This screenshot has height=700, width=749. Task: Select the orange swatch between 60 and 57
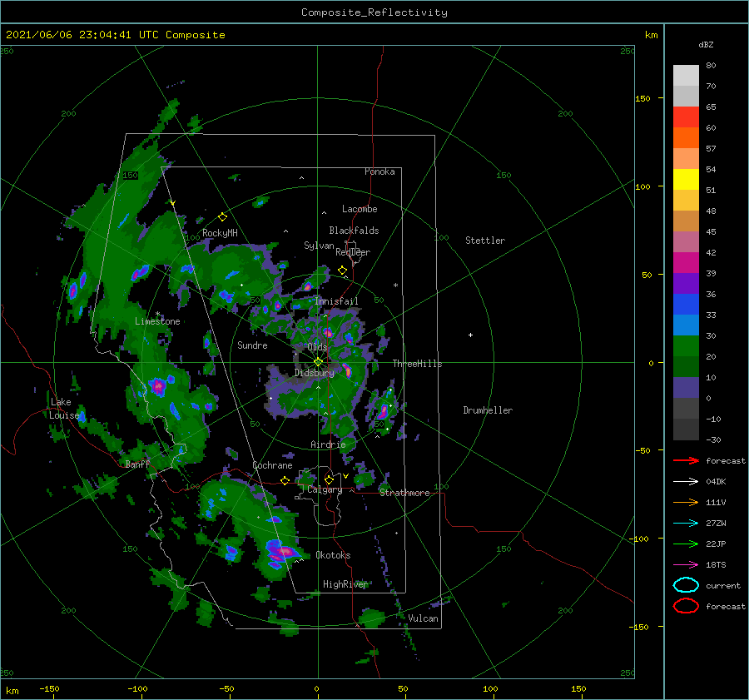tap(686, 138)
